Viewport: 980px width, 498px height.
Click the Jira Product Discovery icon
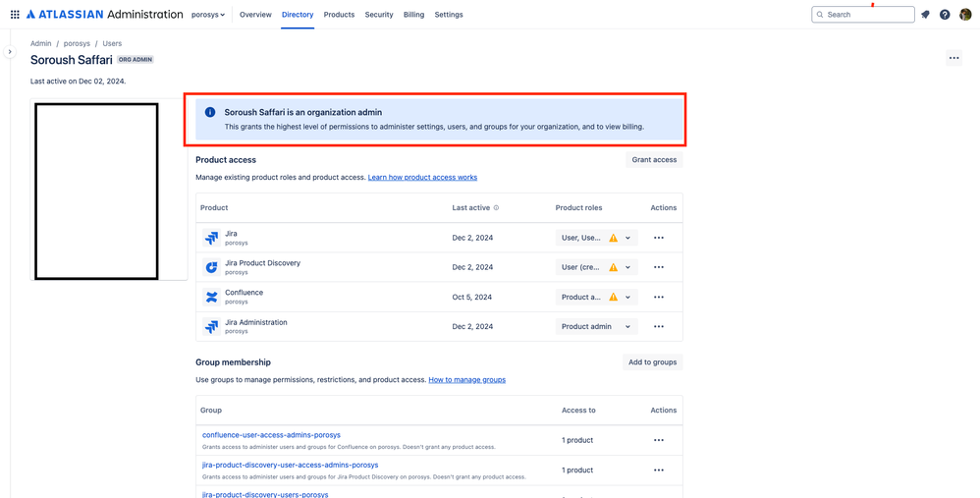(x=211, y=267)
